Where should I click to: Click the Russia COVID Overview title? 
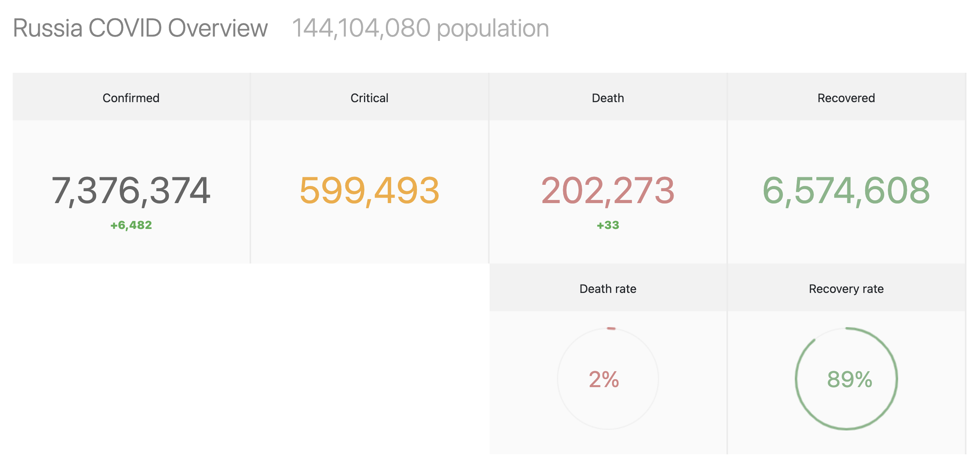[x=140, y=28]
